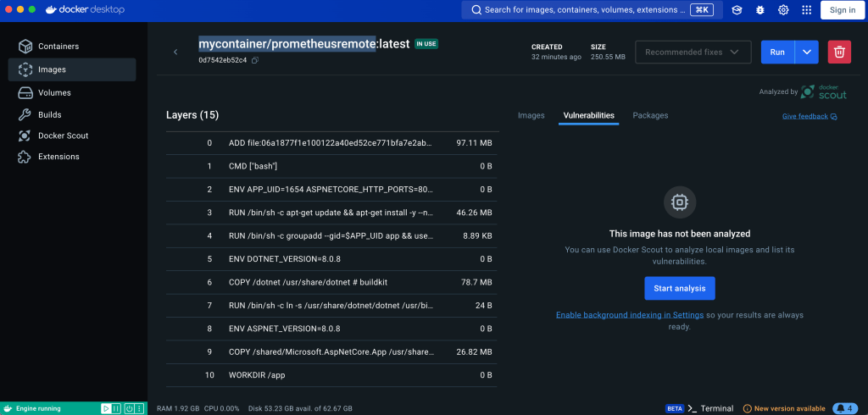Click the engine power button
The width and height of the screenshot is (868, 415).
click(x=129, y=408)
